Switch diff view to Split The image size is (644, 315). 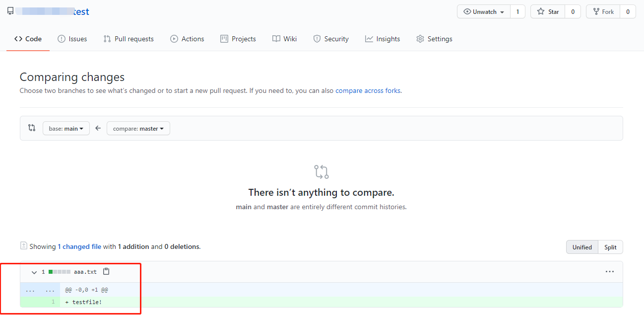[610, 247]
